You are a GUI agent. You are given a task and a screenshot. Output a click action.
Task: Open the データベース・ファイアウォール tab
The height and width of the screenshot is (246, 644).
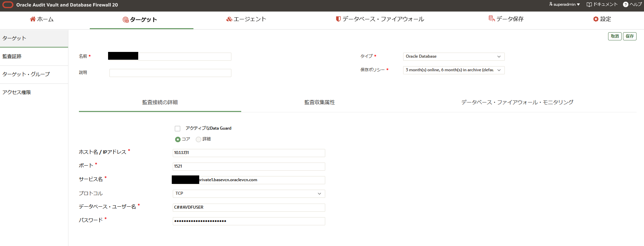point(380,19)
